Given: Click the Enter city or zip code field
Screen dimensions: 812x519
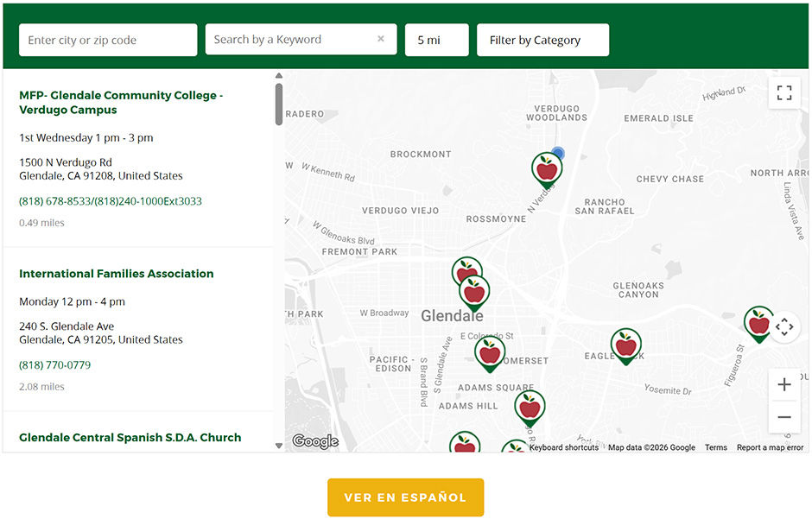Looking at the screenshot, I should tap(107, 39).
